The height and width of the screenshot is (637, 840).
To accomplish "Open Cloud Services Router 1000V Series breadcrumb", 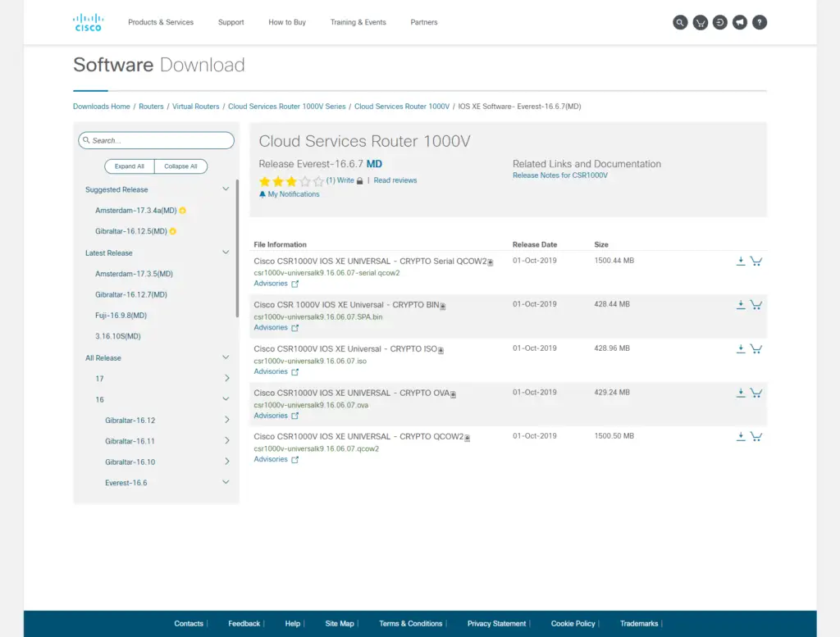I will 286,107.
